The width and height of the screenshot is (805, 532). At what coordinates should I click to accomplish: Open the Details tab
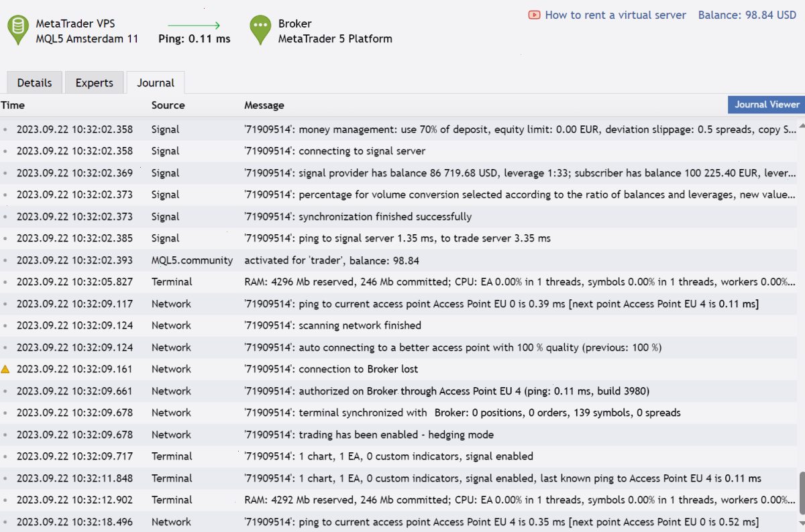(34, 83)
